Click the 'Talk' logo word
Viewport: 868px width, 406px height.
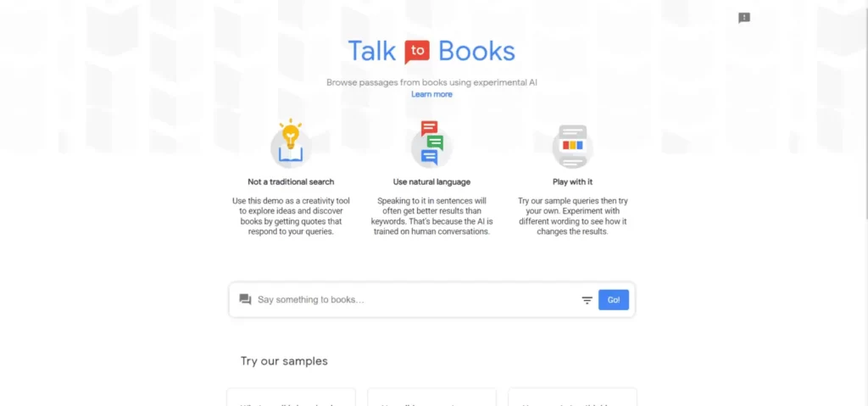pyautogui.click(x=372, y=51)
